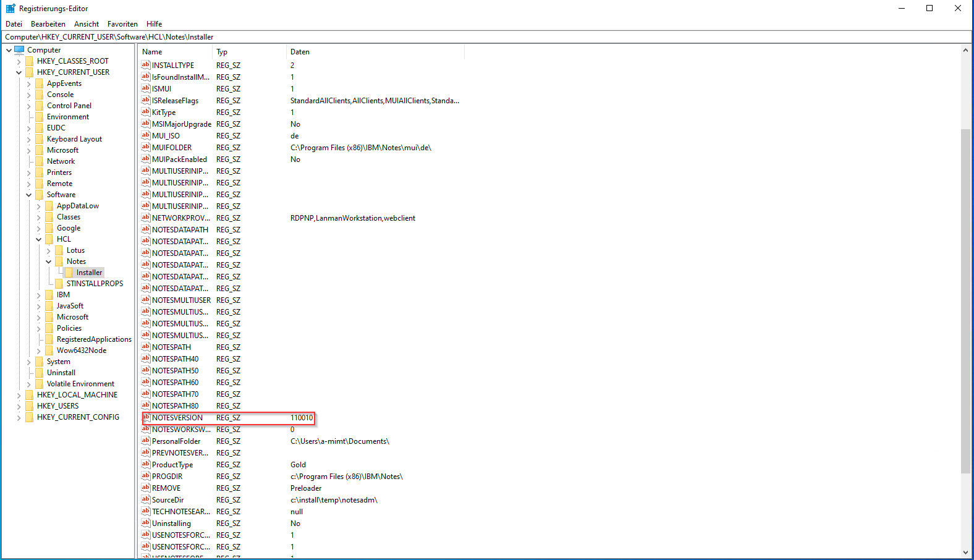Open the Bearbeiten menu
Screen dimensions: 974x560
[x=48, y=24]
